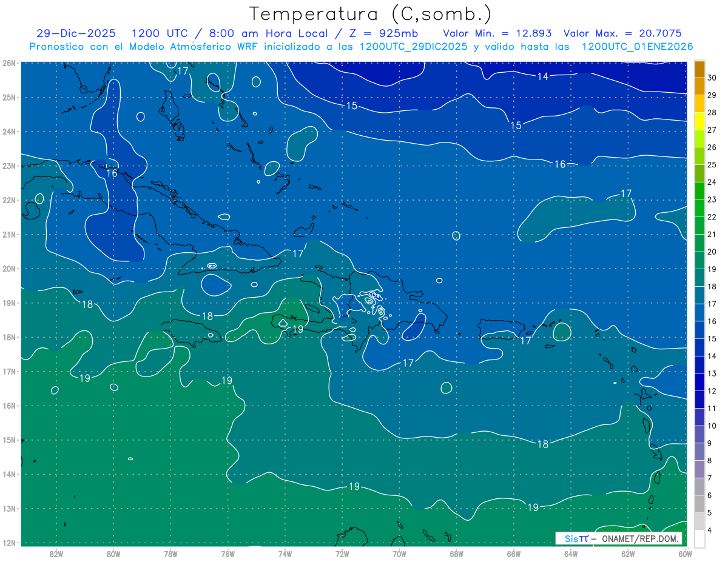Click the '14' isotherm contour label on the map
728x562 pixels.
[543, 76]
